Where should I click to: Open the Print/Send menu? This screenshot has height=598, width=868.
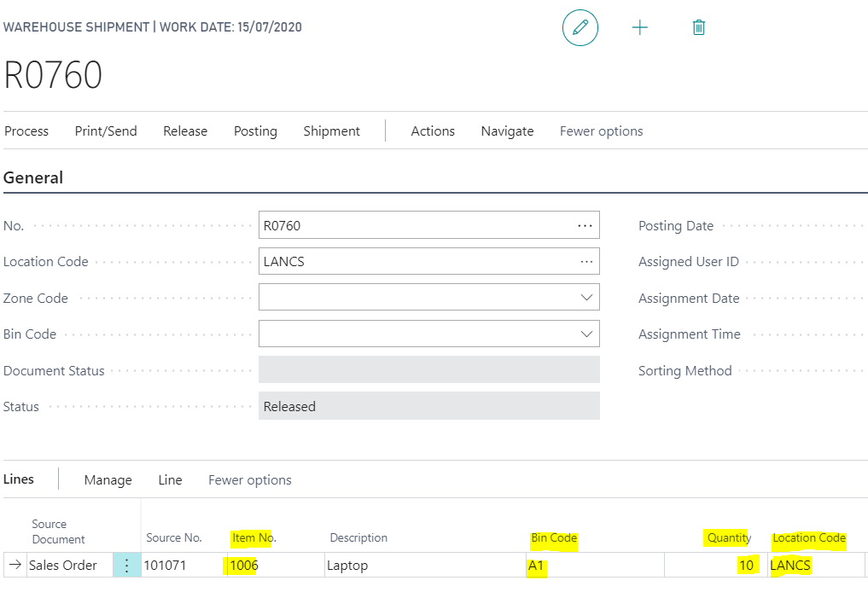[106, 131]
